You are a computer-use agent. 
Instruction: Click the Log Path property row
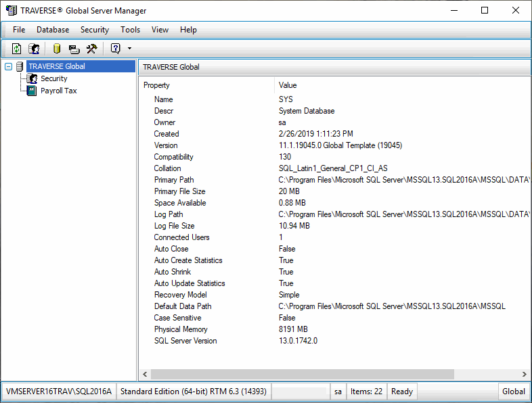click(x=334, y=214)
